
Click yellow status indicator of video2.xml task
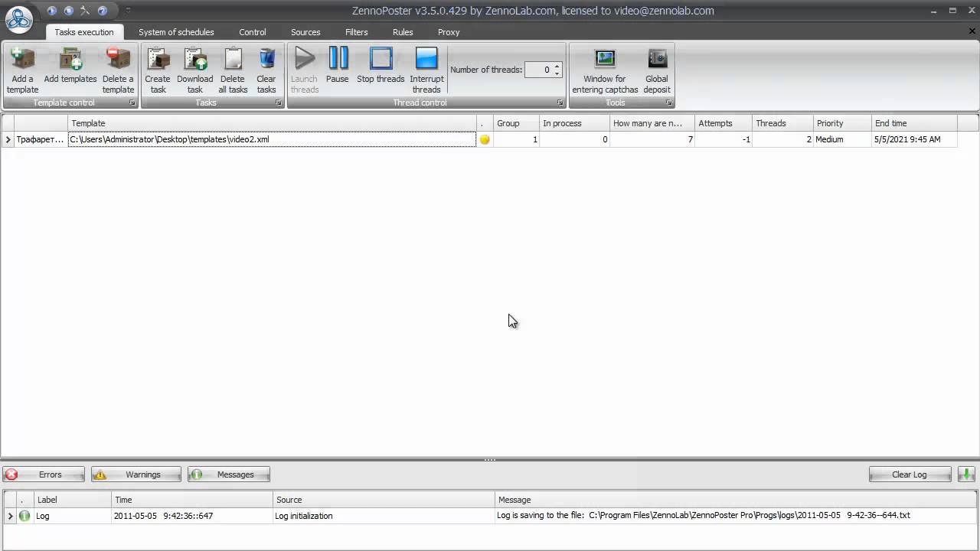[x=485, y=139]
